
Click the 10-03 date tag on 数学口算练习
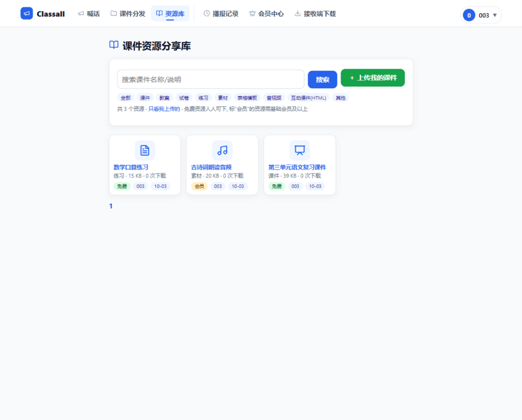tap(161, 187)
